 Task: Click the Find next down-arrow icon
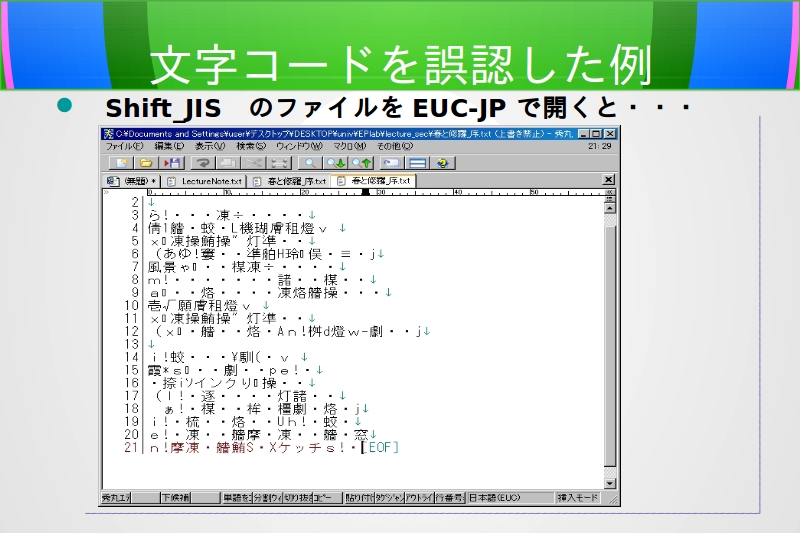point(336,162)
